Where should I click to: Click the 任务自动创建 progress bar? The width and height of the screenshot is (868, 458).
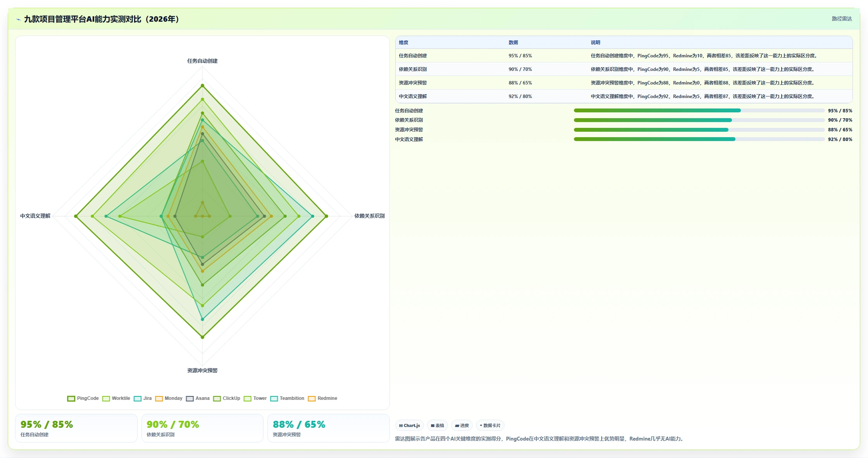[x=699, y=110]
